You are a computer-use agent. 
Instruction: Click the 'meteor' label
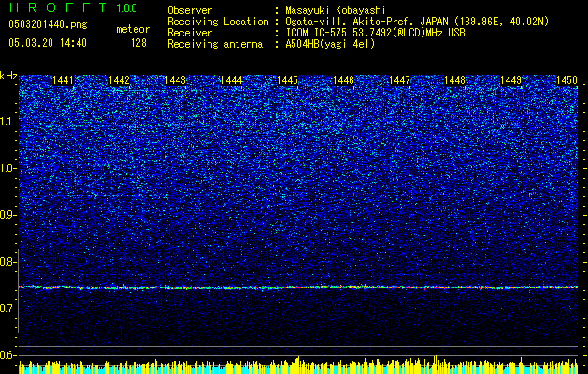click(133, 29)
